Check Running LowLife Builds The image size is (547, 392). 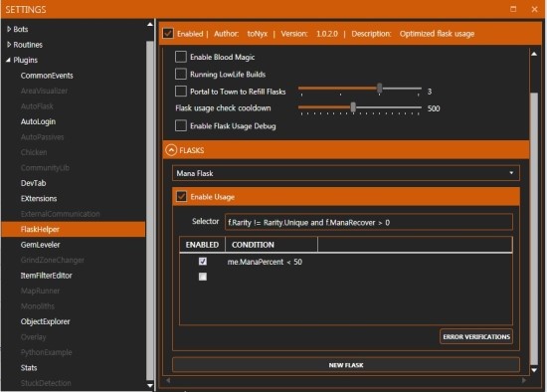tap(181, 74)
